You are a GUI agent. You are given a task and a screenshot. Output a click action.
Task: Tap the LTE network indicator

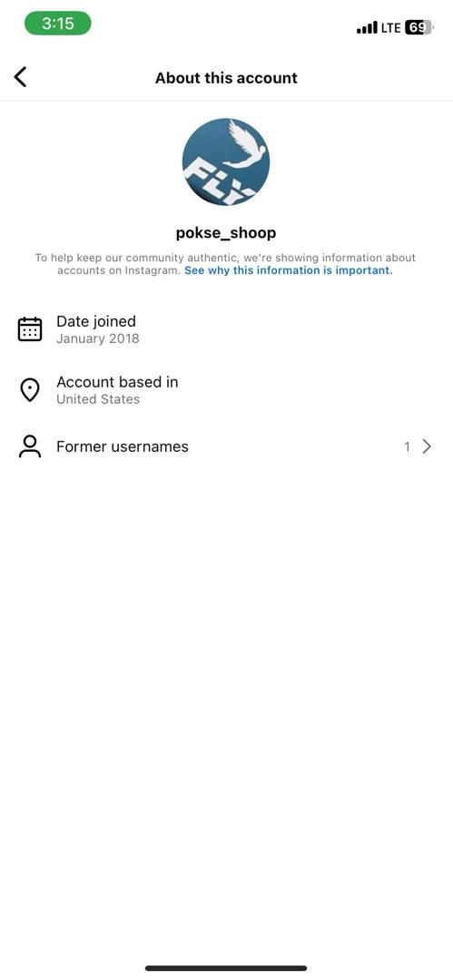(x=391, y=27)
